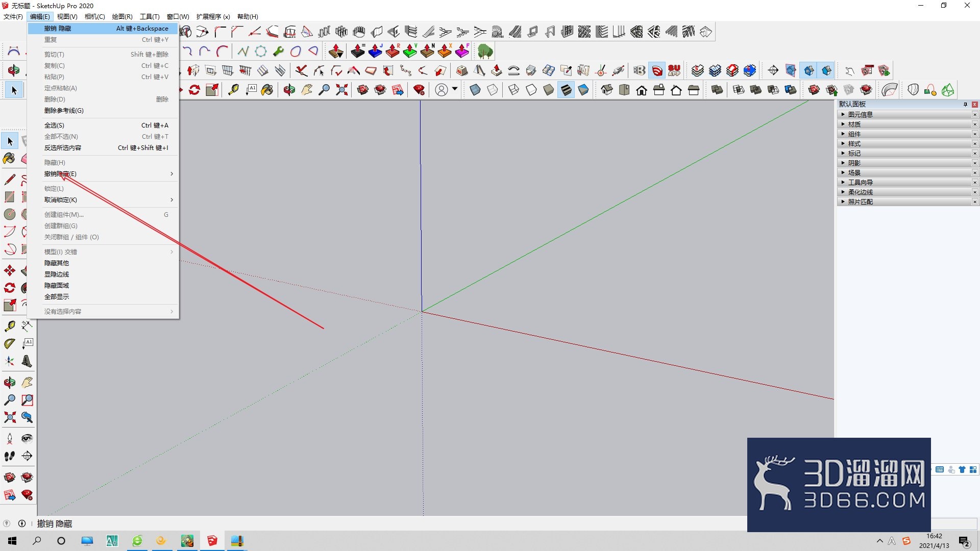The width and height of the screenshot is (980, 551).
Task: Open the 工具(T) menu
Action: [150, 17]
